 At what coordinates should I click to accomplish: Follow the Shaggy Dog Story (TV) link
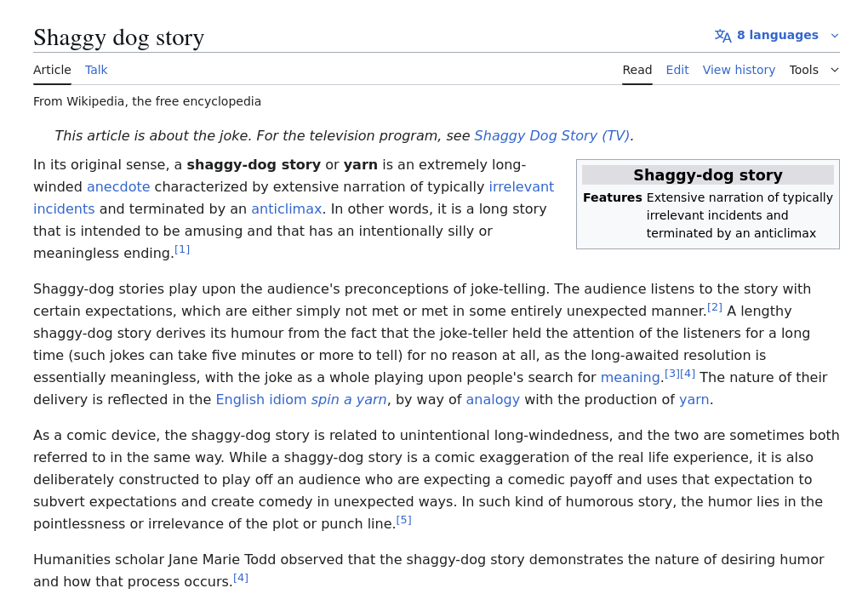552,135
